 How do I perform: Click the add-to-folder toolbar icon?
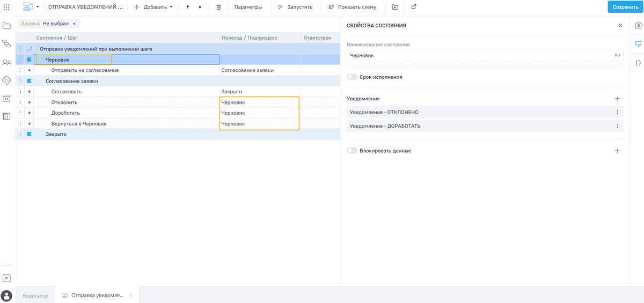395,7
